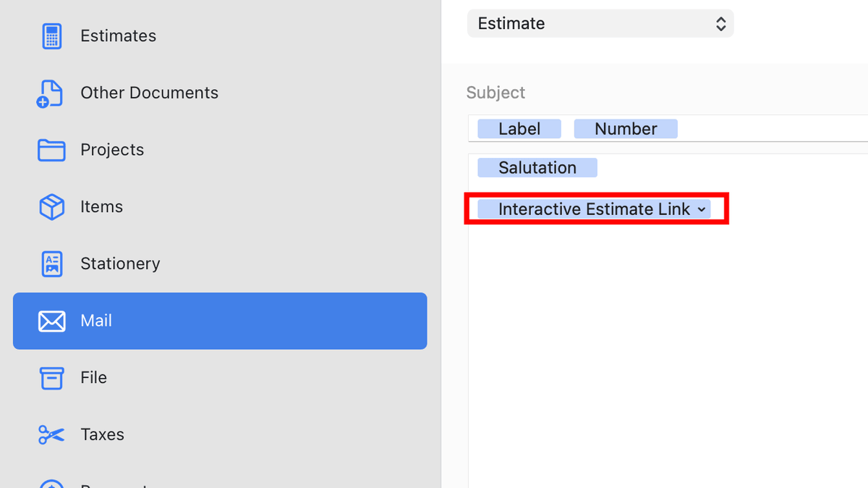Click the Salutation placeholder token
This screenshot has width=868, height=488.
coord(537,168)
